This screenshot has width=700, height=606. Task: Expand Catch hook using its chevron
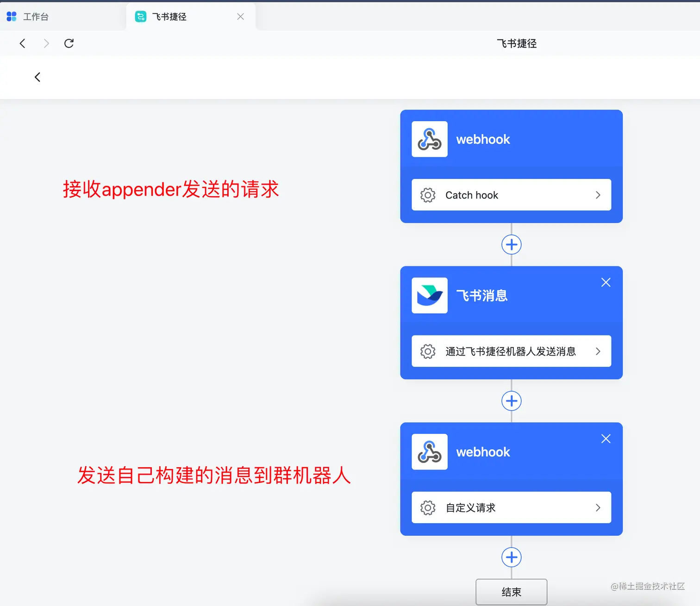pyautogui.click(x=598, y=195)
